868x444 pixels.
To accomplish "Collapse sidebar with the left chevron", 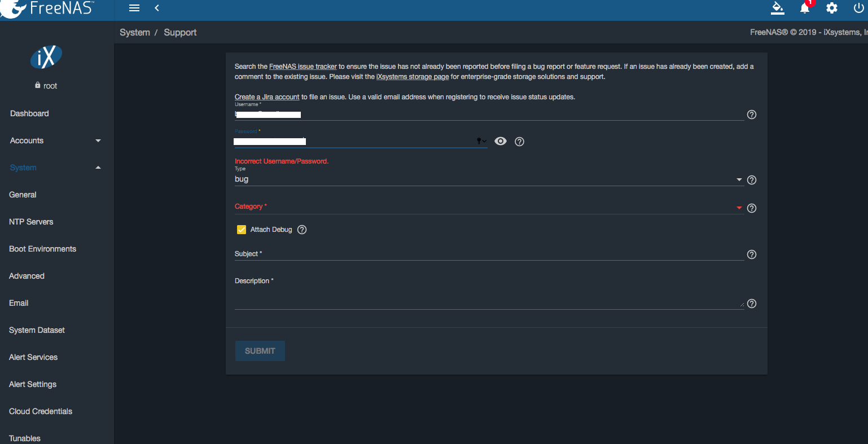I will (157, 8).
